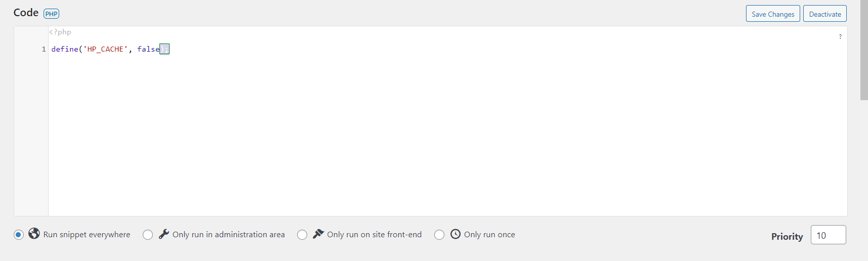Open the editor help question mark
The height and width of the screenshot is (261, 868).
840,36
